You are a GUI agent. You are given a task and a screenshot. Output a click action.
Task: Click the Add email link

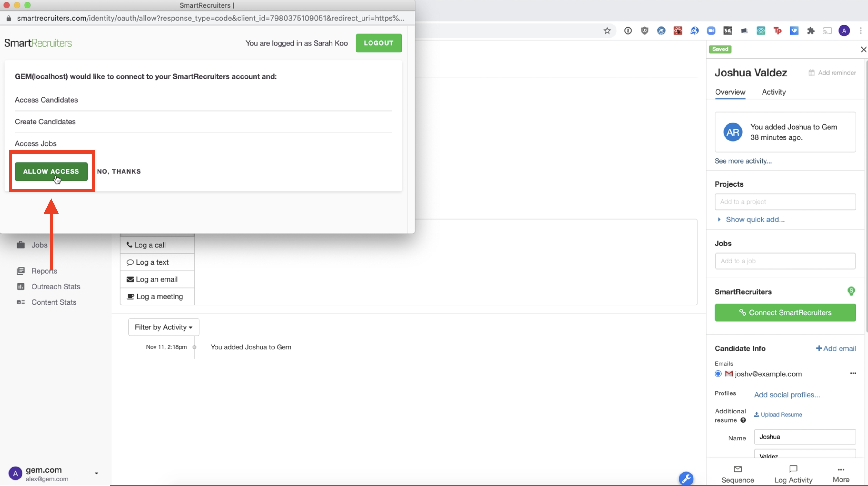click(836, 348)
